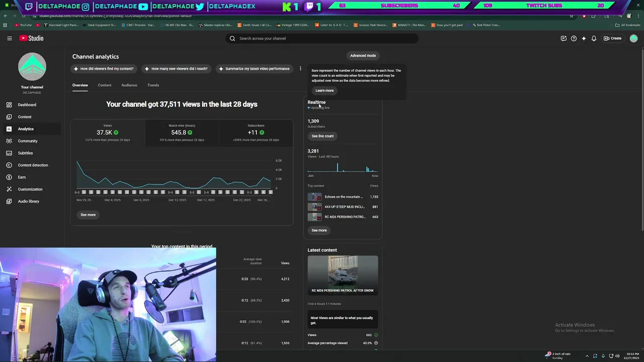Switch to the Audience tab
This screenshot has width=644, height=362.
pyautogui.click(x=129, y=85)
